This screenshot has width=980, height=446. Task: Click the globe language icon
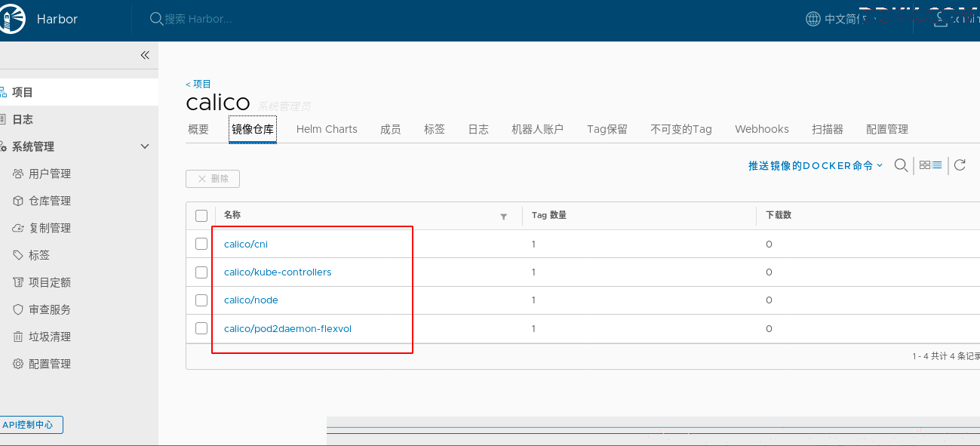pyautogui.click(x=813, y=19)
